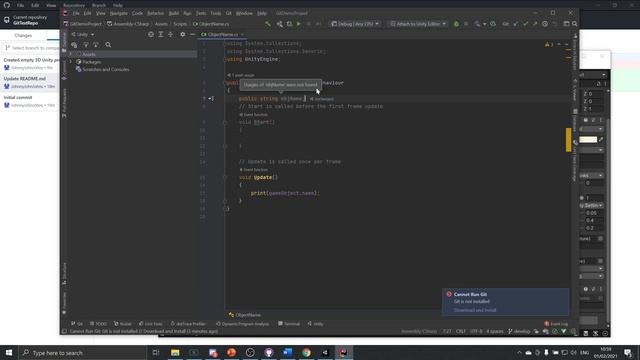The image size is (640, 360).
Task: Open the Unity view dropdown in Explorer panel
Action: (x=82, y=35)
